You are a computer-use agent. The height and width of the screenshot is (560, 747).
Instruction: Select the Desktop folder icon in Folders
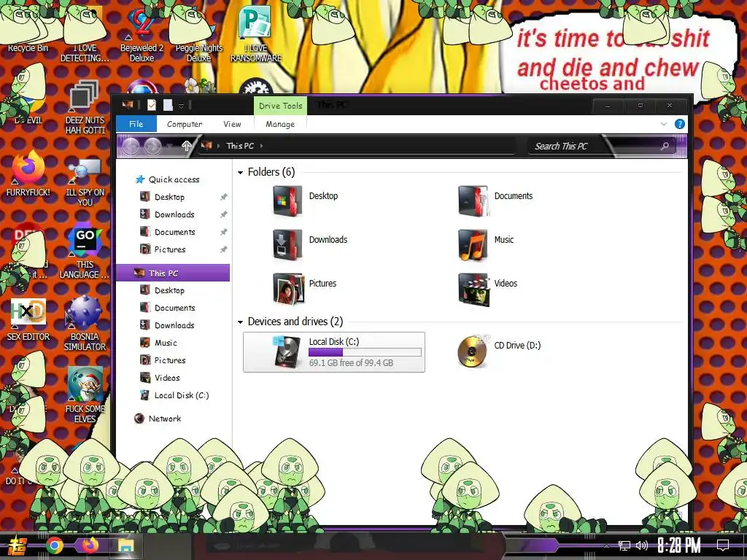tap(287, 201)
